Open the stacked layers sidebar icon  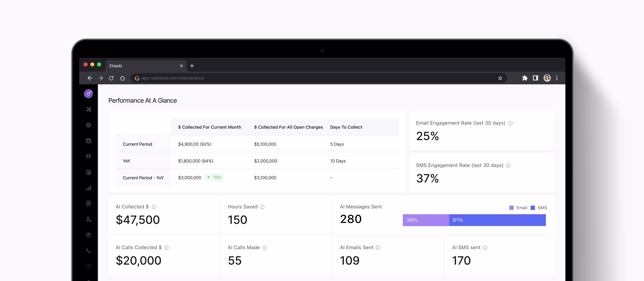tap(88, 235)
